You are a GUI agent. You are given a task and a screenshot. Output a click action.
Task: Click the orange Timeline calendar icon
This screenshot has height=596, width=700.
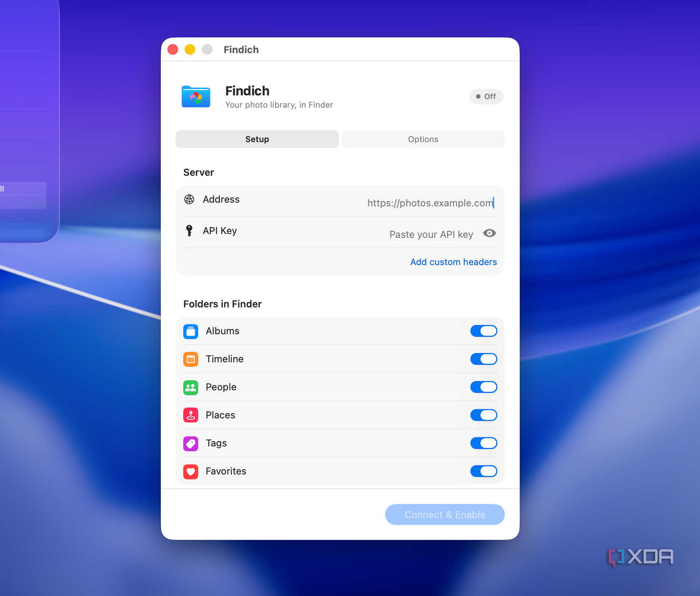[190, 359]
